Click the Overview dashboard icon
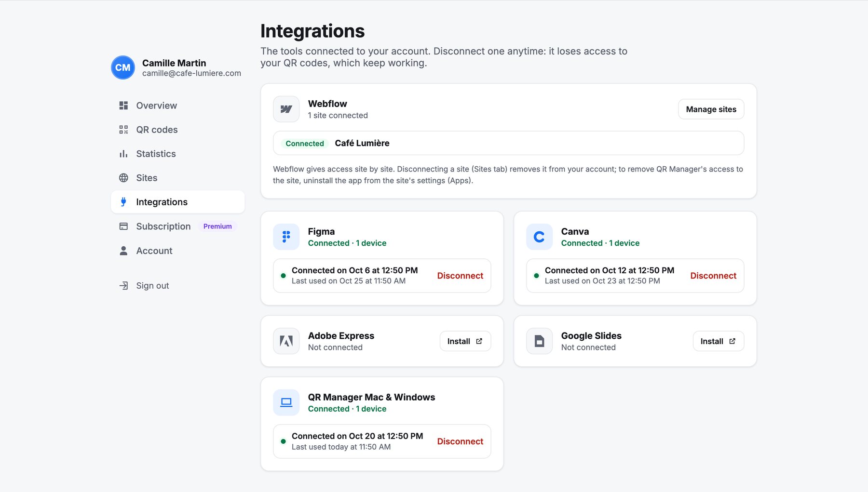This screenshot has height=492, width=868. click(123, 106)
